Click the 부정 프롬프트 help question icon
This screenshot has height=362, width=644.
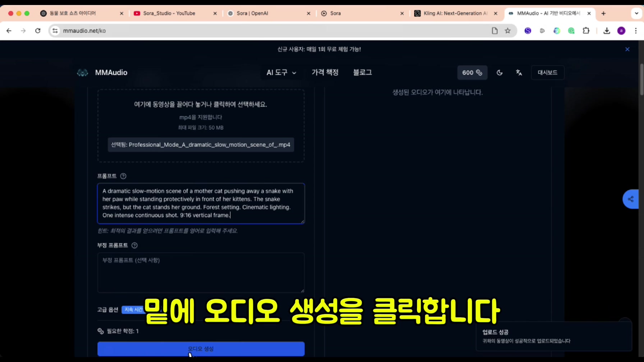134,245
